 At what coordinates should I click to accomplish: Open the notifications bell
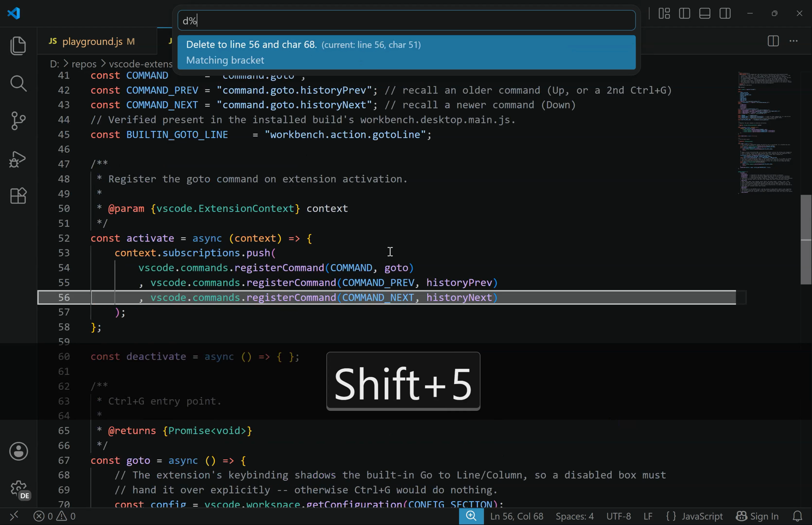(x=798, y=516)
